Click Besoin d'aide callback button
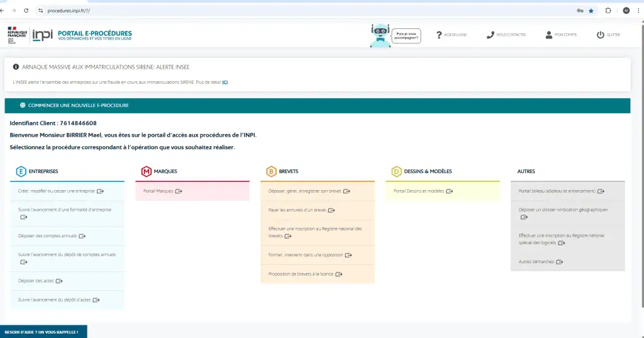 click(x=43, y=332)
